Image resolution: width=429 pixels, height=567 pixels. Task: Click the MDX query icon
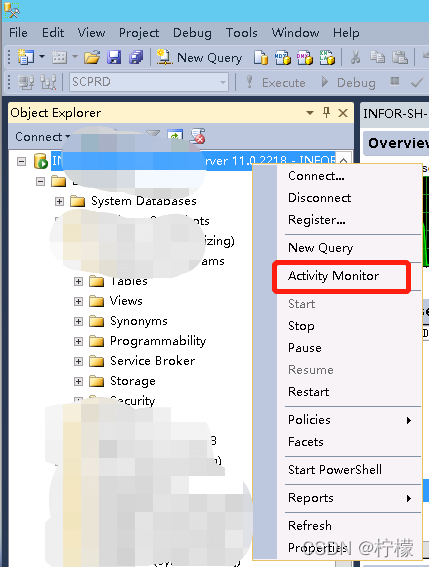(283, 57)
